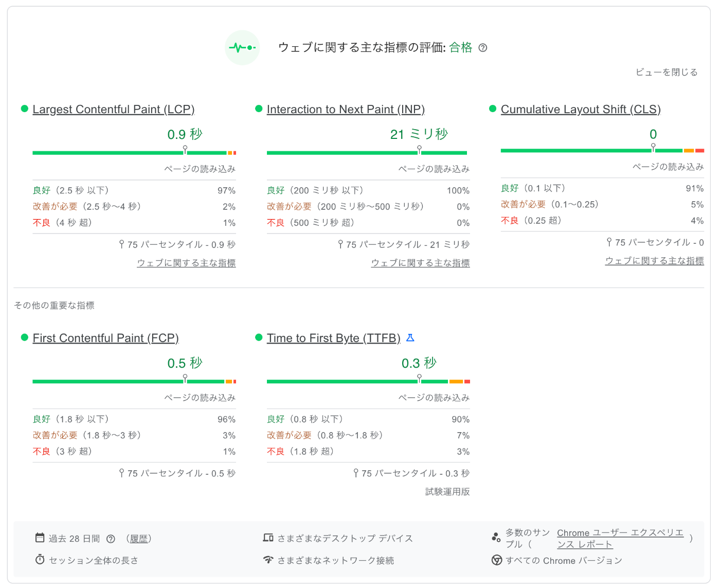
Task: Click すべての Chrome バージョン text
Action: tap(564, 561)
